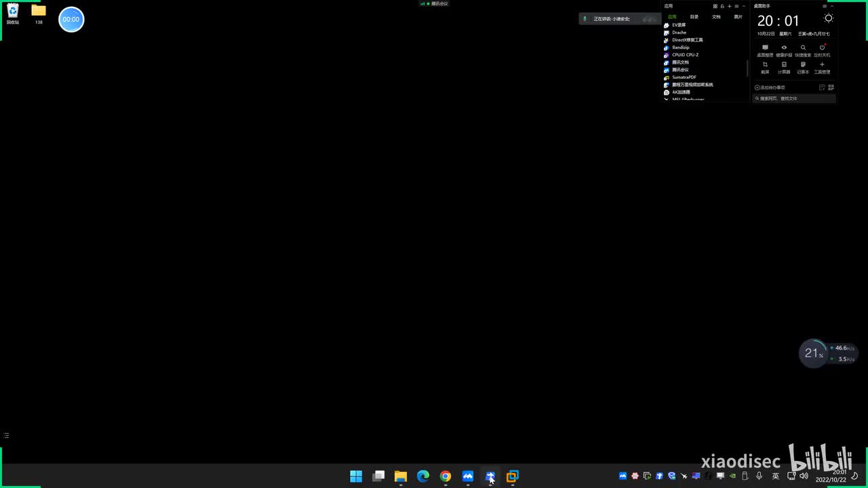868x488 pixels.
Task: Click the 00:00 recording timer bubble
Action: click(71, 20)
